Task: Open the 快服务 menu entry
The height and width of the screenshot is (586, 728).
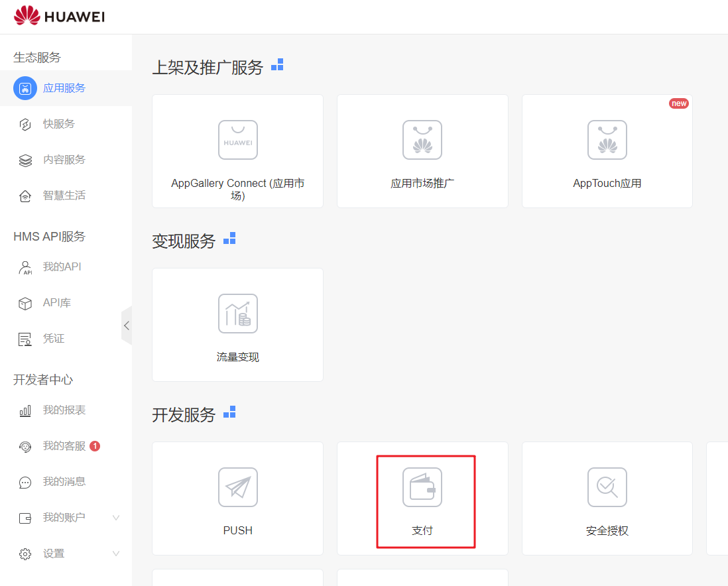Action: pyautogui.click(x=58, y=124)
